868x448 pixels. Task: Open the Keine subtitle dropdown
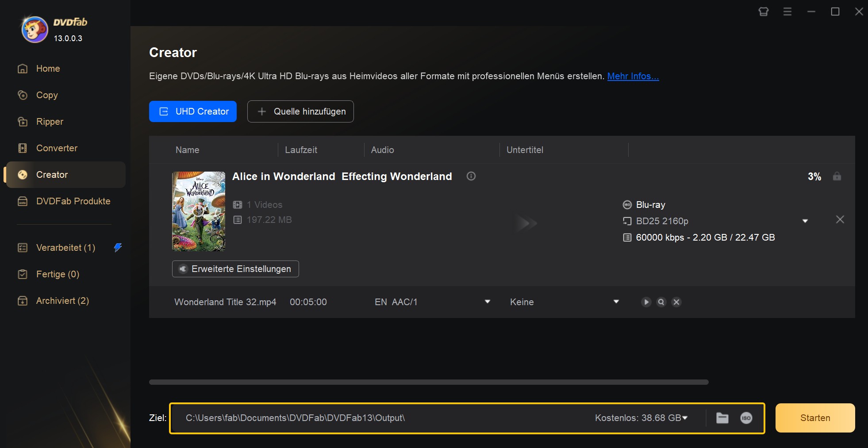616,302
